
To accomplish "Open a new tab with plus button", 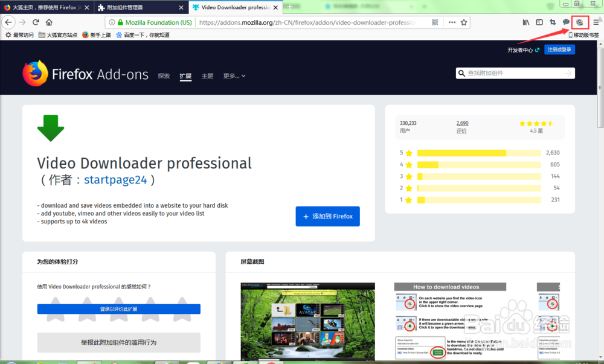I will click(290, 7).
